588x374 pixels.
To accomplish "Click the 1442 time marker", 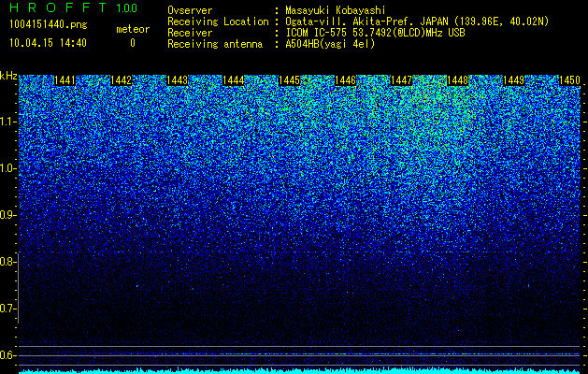I will (x=122, y=80).
